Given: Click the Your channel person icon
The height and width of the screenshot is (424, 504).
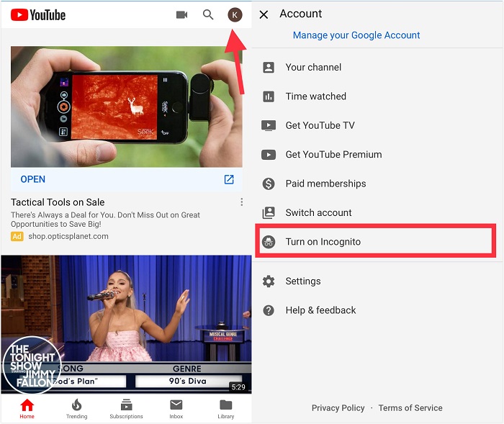Looking at the screenshot, I should click(x=269, y=68).
